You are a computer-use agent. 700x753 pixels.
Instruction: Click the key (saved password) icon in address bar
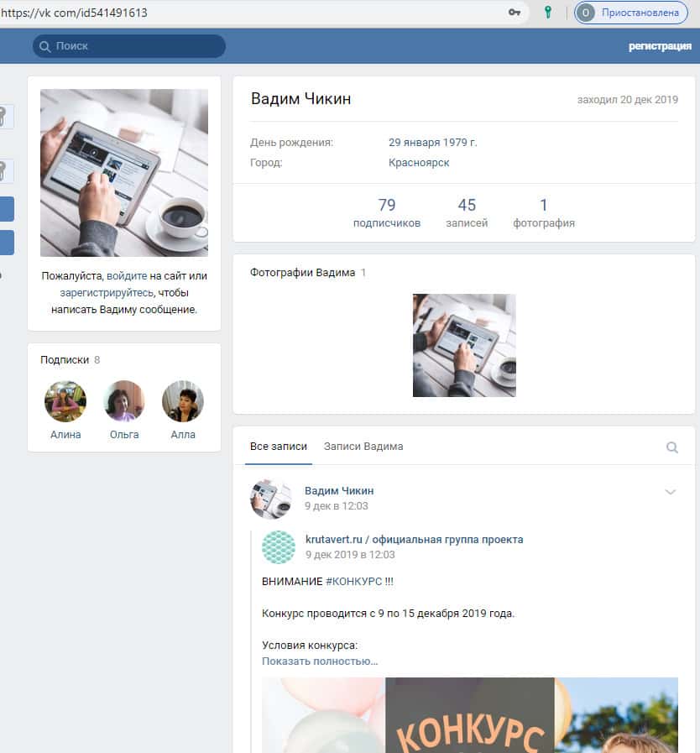515,13
